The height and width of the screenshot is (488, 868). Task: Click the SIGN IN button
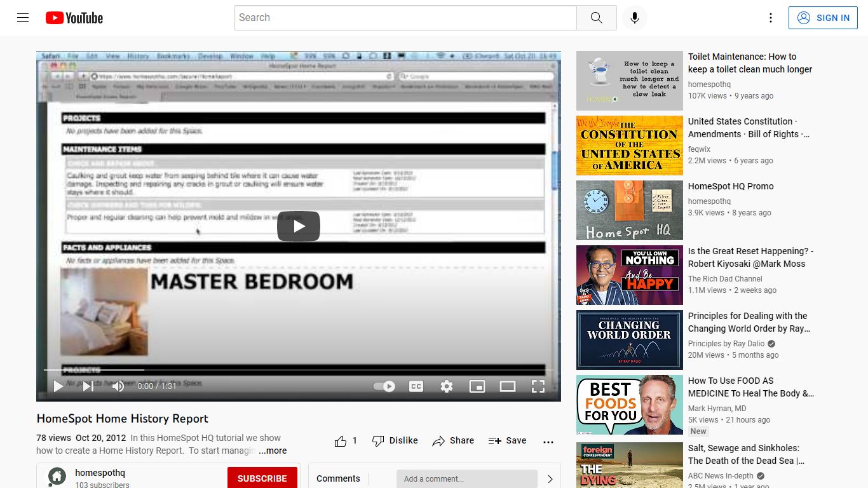(823, 18)
